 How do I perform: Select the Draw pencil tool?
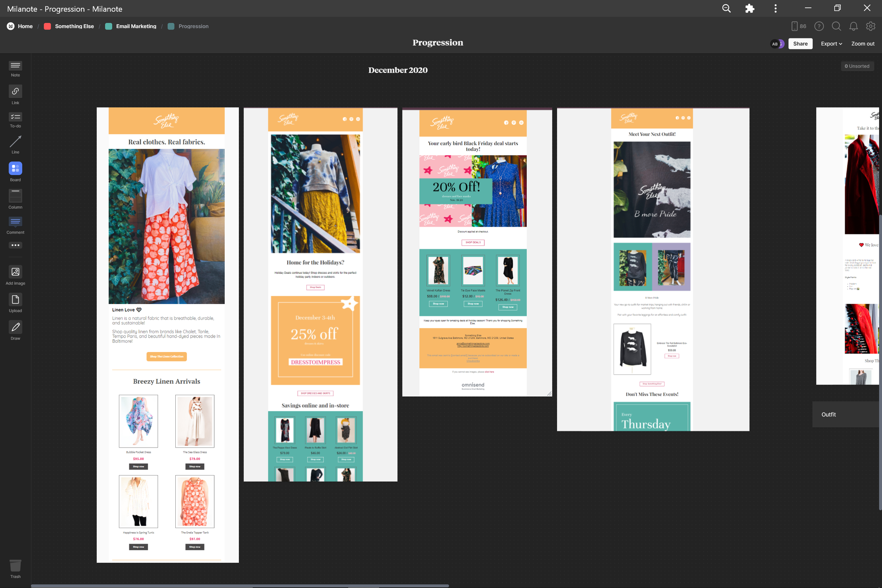pyautogui.click(x=16, y=331)
